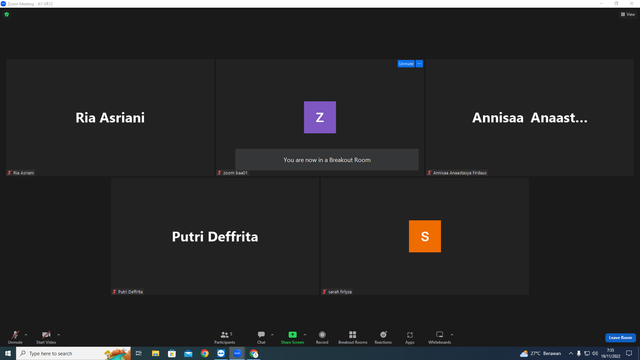Open Breakout Rooms from the toolbar
The height and width of the screenshot is (360, 640).
(353, 337)
